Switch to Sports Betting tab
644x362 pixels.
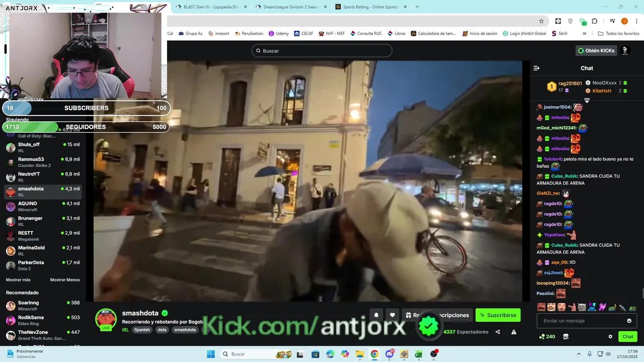pyautogui.click(x=371, y=7)
